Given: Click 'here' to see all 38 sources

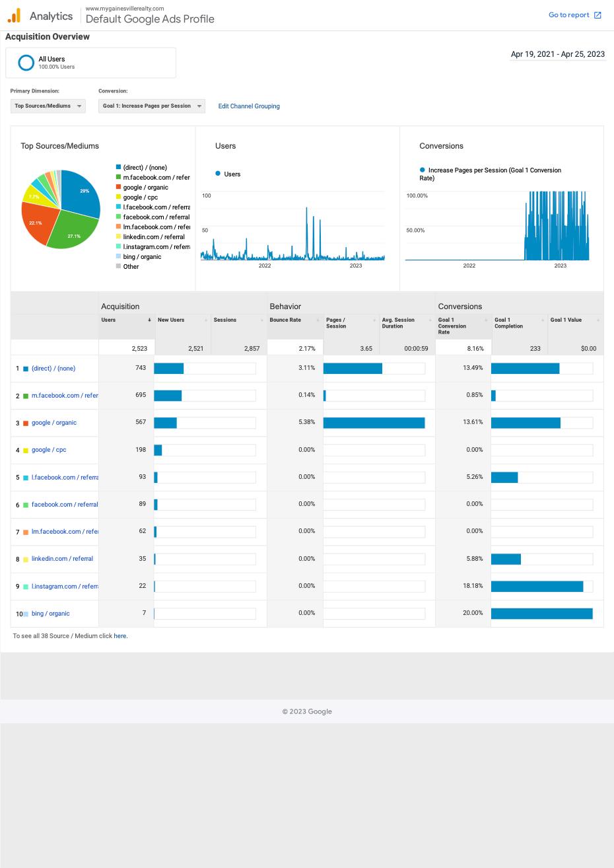Looking at the screenshot, I should pyautogui.click(x=119, y=636).
